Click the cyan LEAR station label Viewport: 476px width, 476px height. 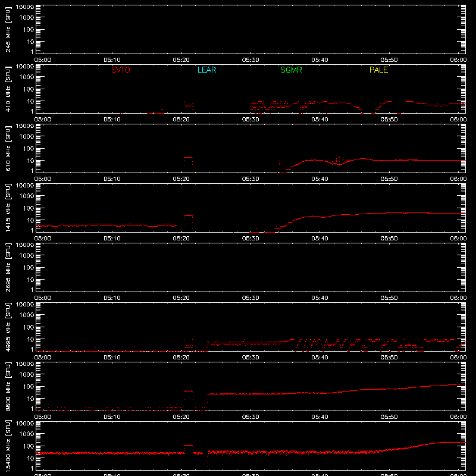pyautogui.click(x=206, y=70)
